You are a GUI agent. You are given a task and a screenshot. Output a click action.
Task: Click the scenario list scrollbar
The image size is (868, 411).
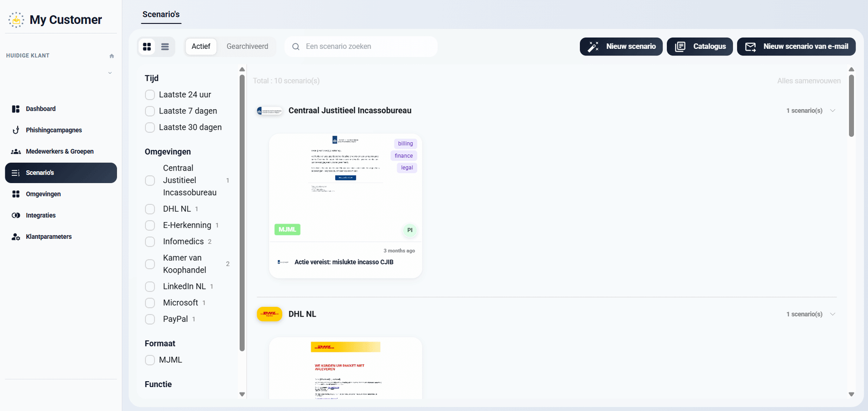tap(851, 106)
